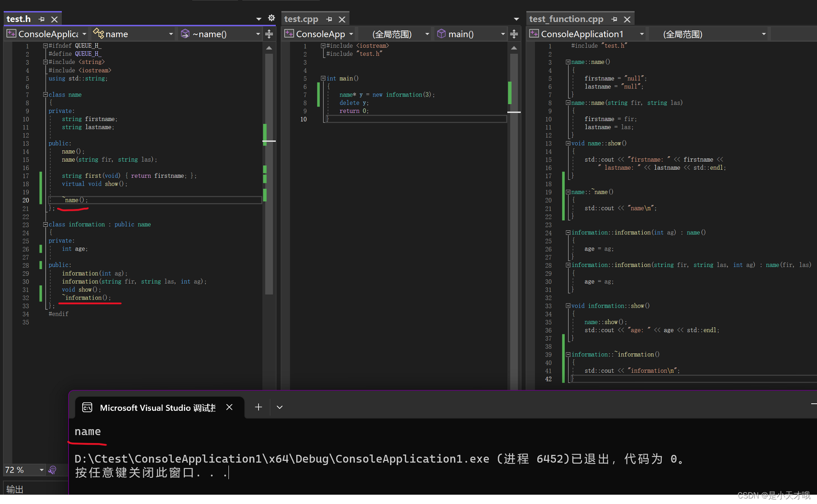The width and height of the screenshot is (817, 504).
Task: Collapse the #ifndef QUEUE_H_ block
Action: (x=45, y=46)
